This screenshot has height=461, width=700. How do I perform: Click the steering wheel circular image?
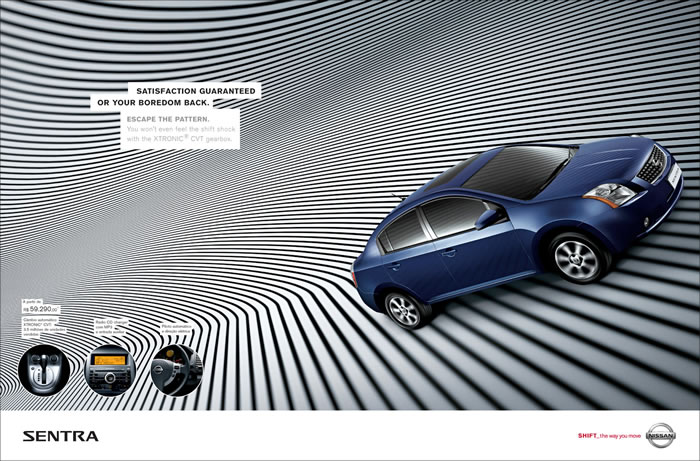[x=176, y=370]
